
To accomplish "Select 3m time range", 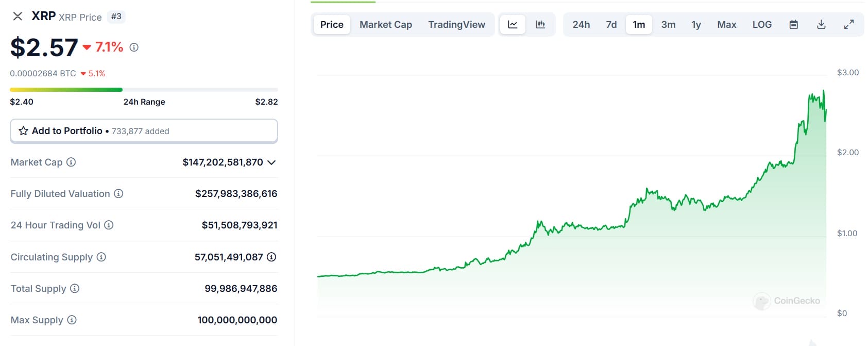I will tap(668, 24).
